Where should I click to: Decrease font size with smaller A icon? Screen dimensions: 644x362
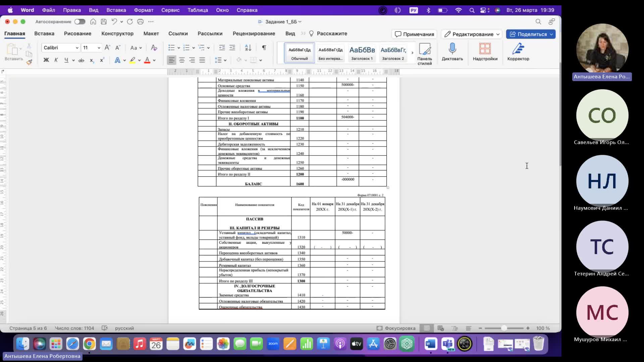(x=118, y=48)
